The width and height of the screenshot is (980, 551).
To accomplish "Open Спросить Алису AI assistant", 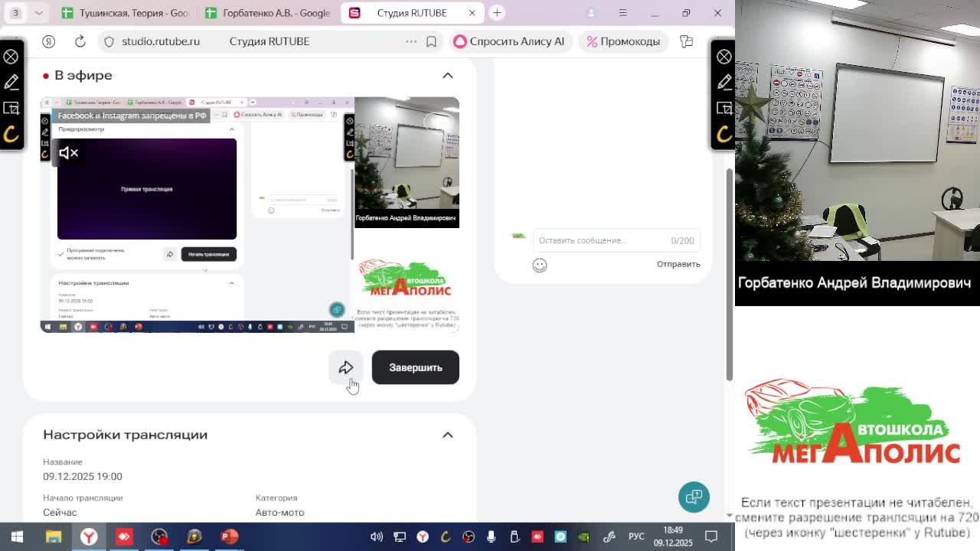I will [x=508, y=41].
